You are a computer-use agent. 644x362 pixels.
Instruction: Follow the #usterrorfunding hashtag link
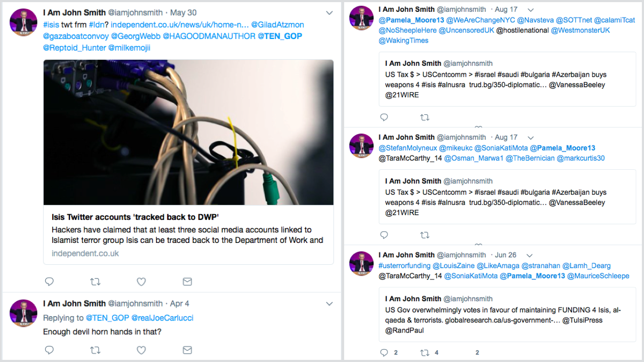click(404, 265)
